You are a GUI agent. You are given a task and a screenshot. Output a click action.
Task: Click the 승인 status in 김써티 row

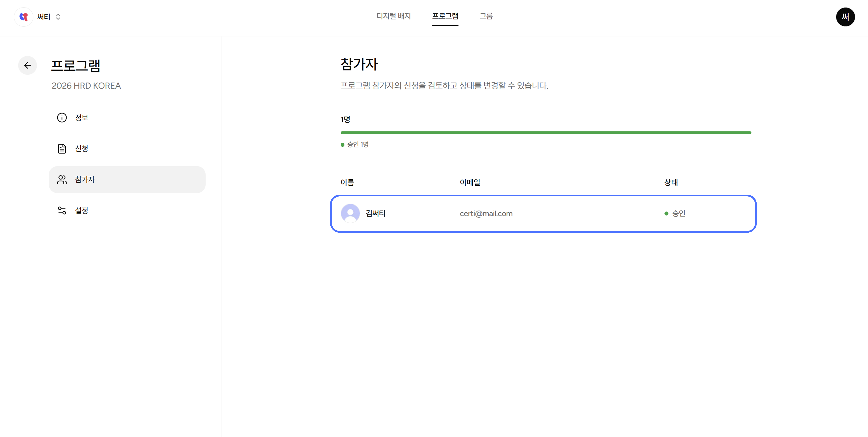coord(675,214)
